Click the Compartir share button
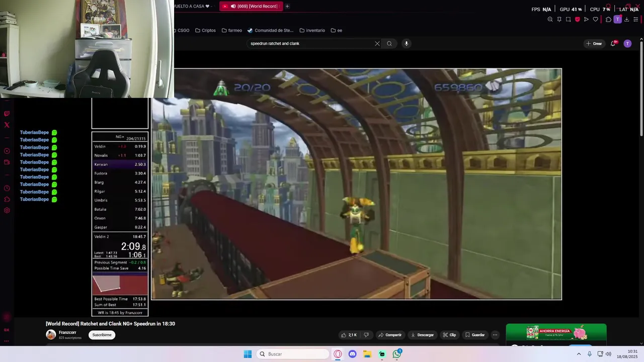 [390, 335]
